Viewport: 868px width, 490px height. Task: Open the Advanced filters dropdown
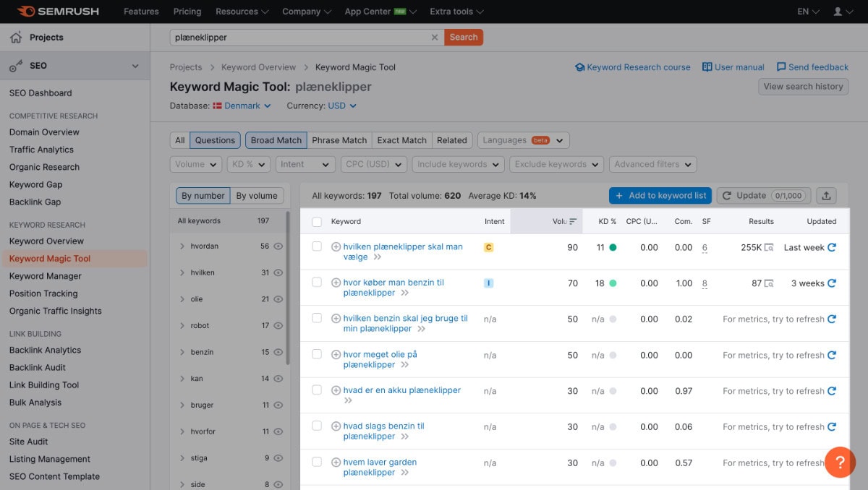652,164
